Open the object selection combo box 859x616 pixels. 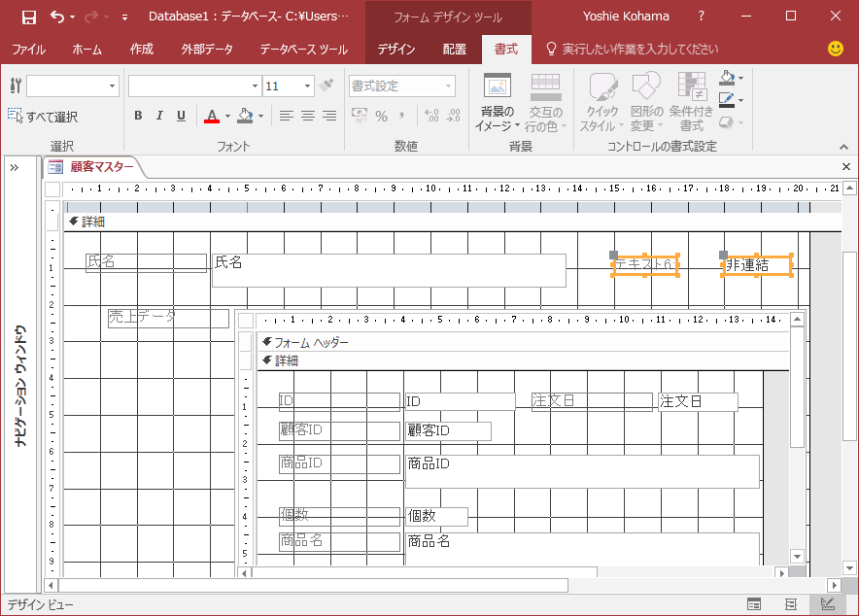point(112,86)
